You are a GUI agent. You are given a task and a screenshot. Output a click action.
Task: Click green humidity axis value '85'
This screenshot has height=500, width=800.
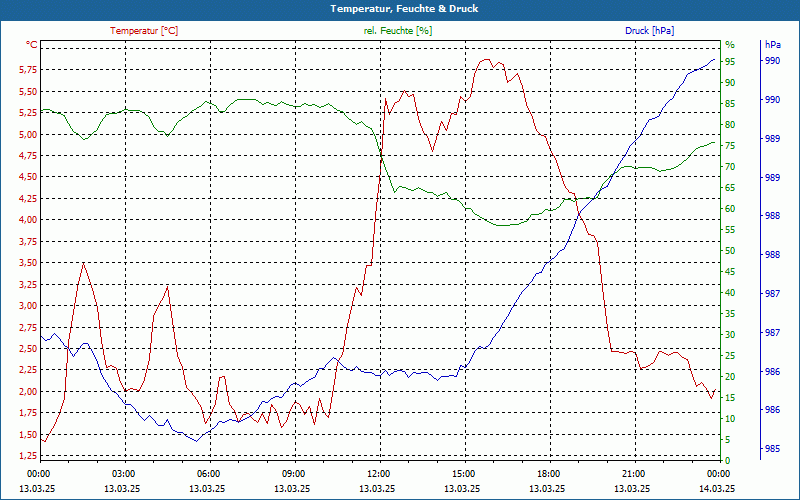(730, 104)
